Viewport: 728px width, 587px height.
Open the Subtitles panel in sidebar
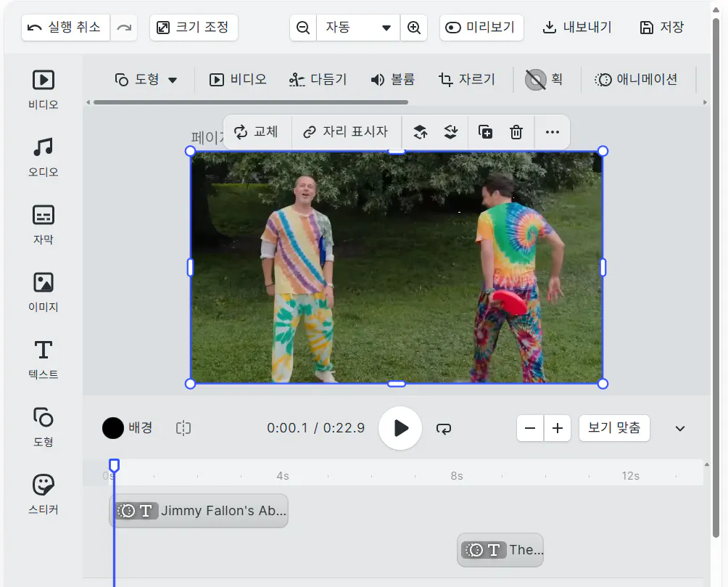tap(44, 223)
